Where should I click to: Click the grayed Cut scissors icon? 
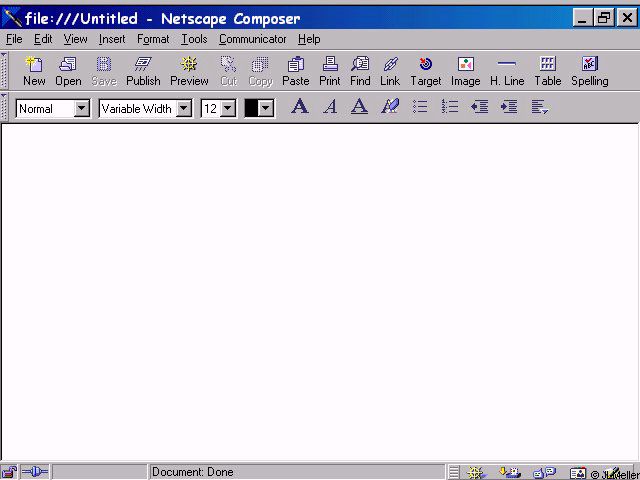pos(229,71)
